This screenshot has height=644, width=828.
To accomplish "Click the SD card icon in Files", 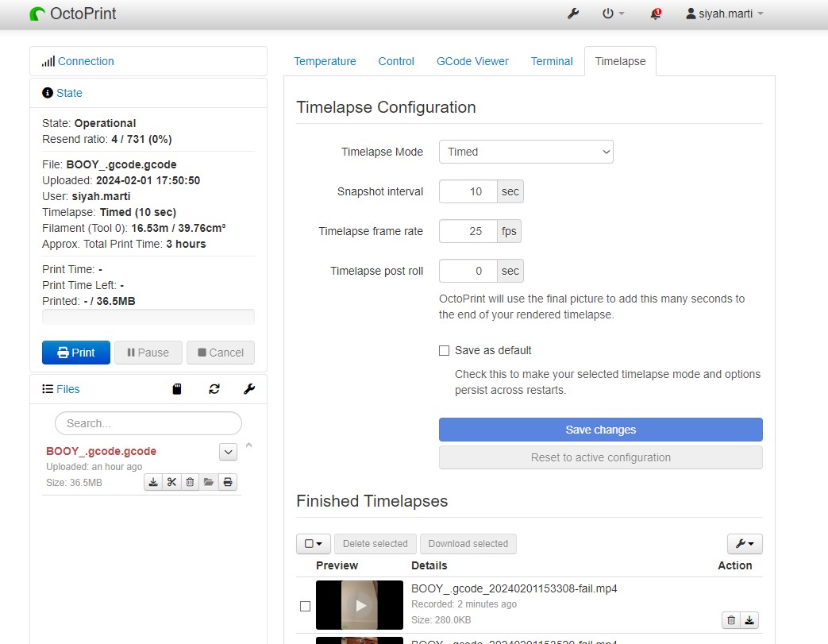I will tap(177, 389).
